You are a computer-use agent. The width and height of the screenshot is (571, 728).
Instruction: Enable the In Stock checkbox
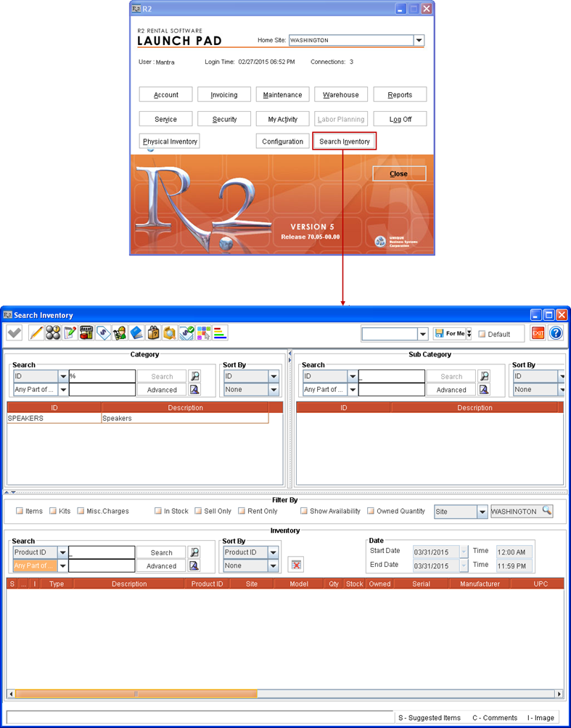pyautogui.click(x=158, y=511)
